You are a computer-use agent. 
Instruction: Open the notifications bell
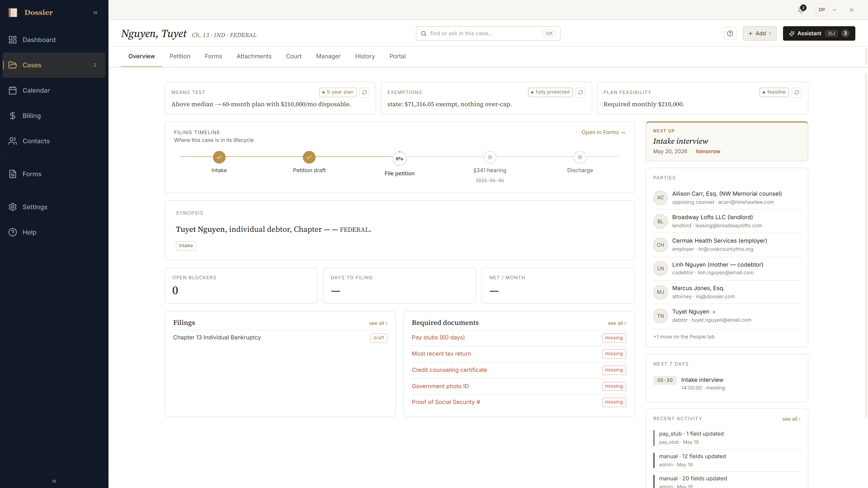click(802, 10)
